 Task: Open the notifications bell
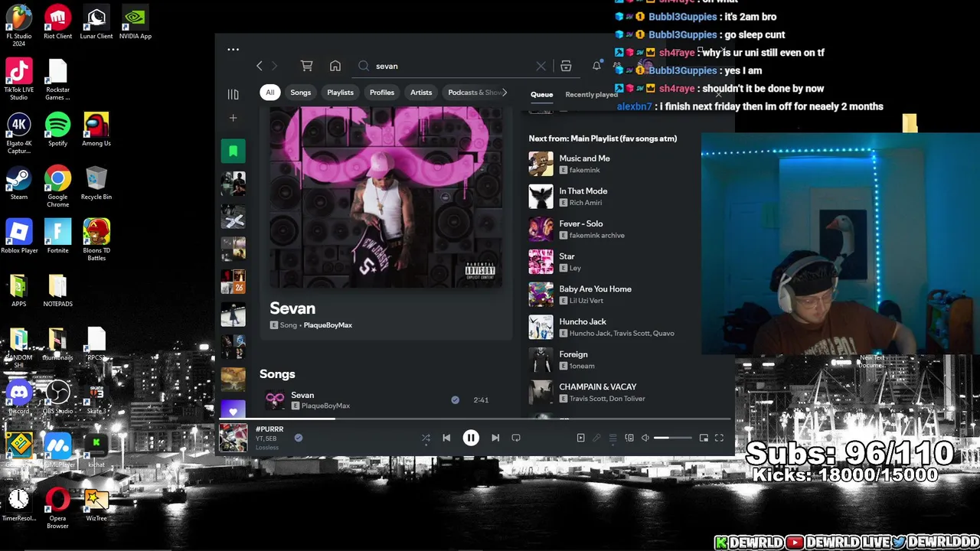[596, 67]
